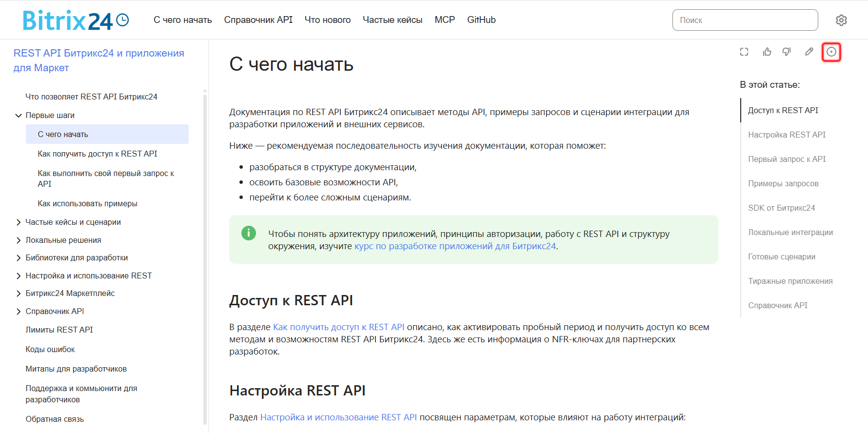
Task: Toggle full-screen reading mode icon
Action: pos(744,52)
